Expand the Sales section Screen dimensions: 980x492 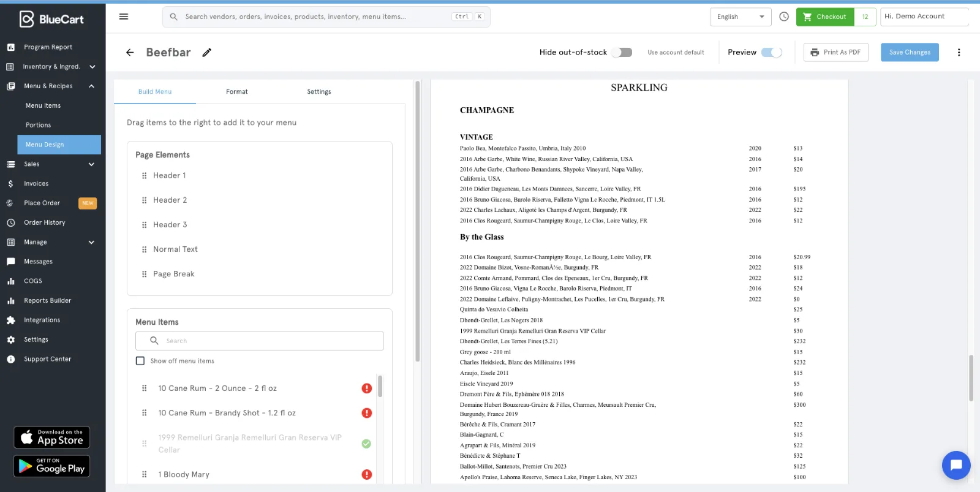92,164
